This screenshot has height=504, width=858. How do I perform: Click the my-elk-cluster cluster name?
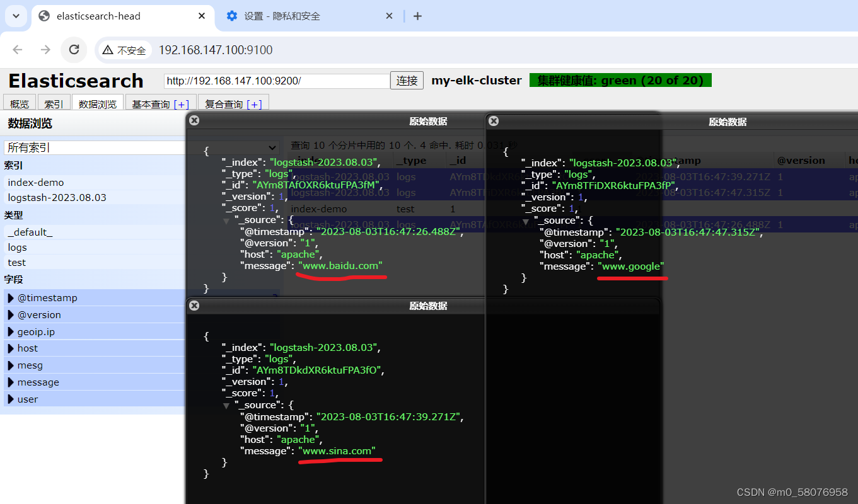pyautogui.click(x=477, y=81)
